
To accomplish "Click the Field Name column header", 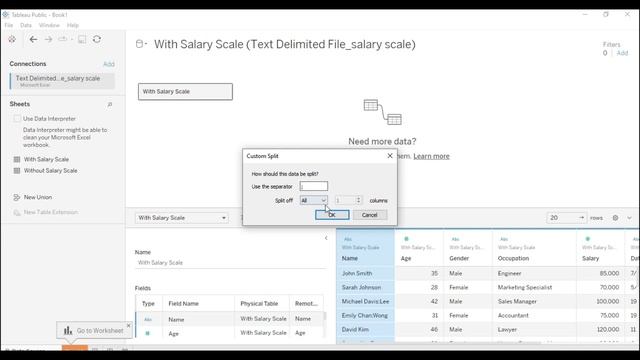I will [184, 304].
